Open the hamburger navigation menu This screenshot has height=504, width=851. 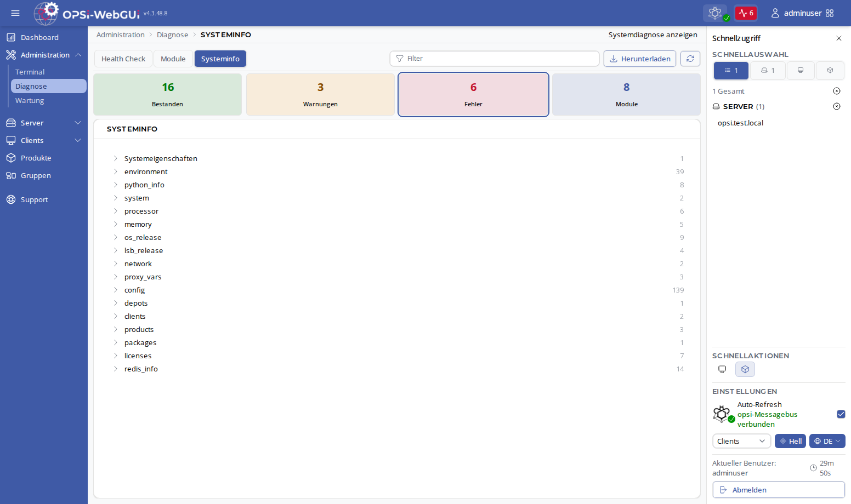coord(15,13)
